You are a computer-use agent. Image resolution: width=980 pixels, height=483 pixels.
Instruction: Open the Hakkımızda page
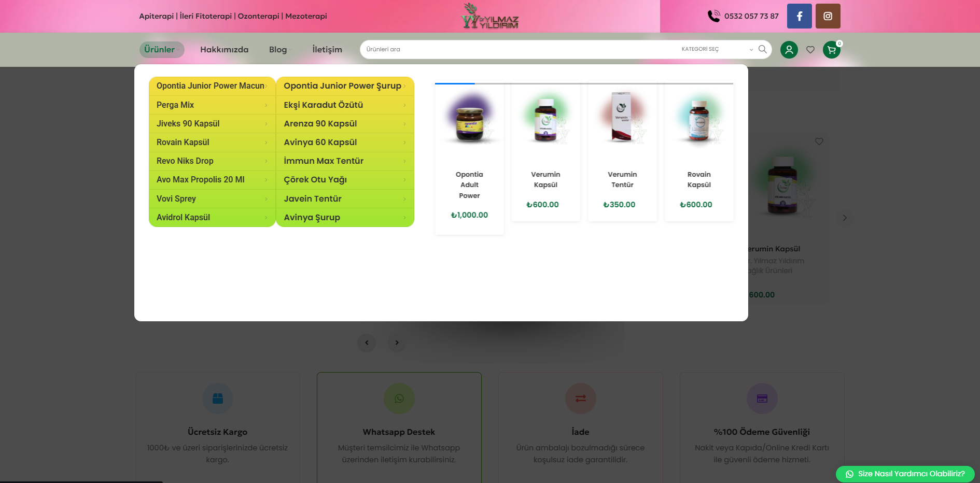pos(225,50)
